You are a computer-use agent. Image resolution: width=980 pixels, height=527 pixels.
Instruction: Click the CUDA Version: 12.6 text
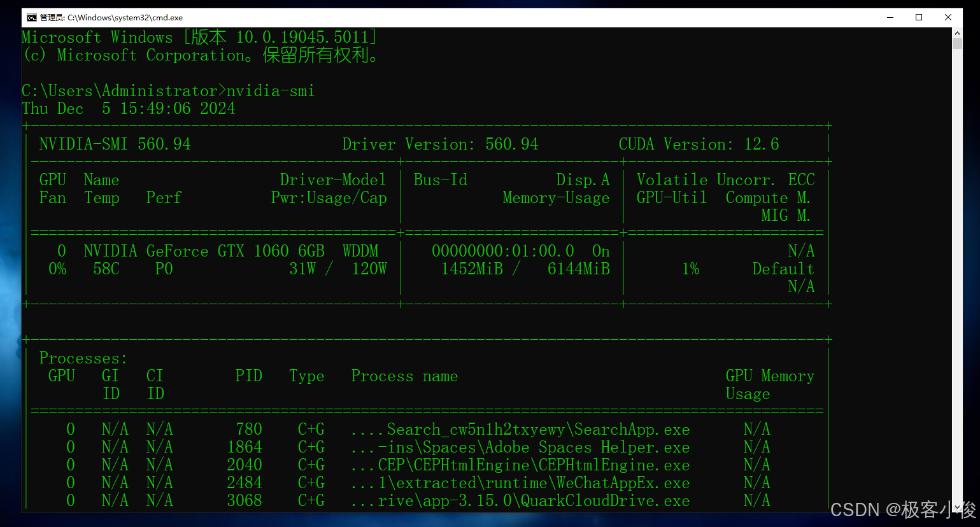tap(699, 144)
